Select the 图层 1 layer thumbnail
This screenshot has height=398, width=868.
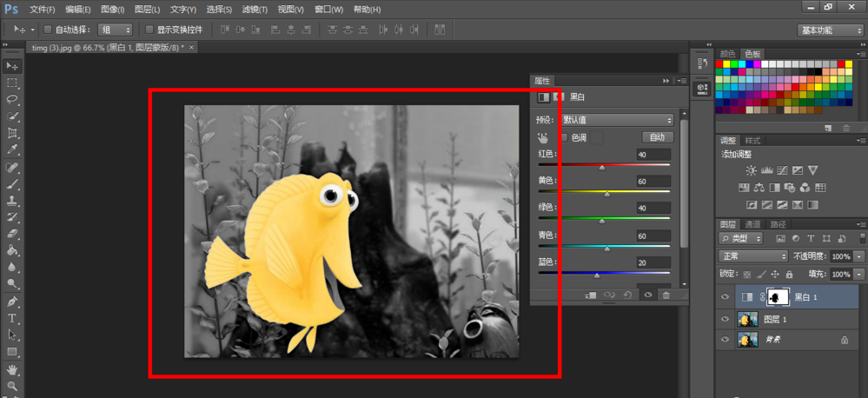747,319
